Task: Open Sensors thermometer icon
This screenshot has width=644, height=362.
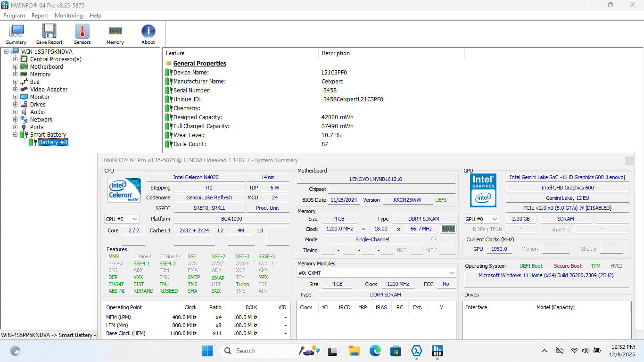Action: tap(82, 32)
